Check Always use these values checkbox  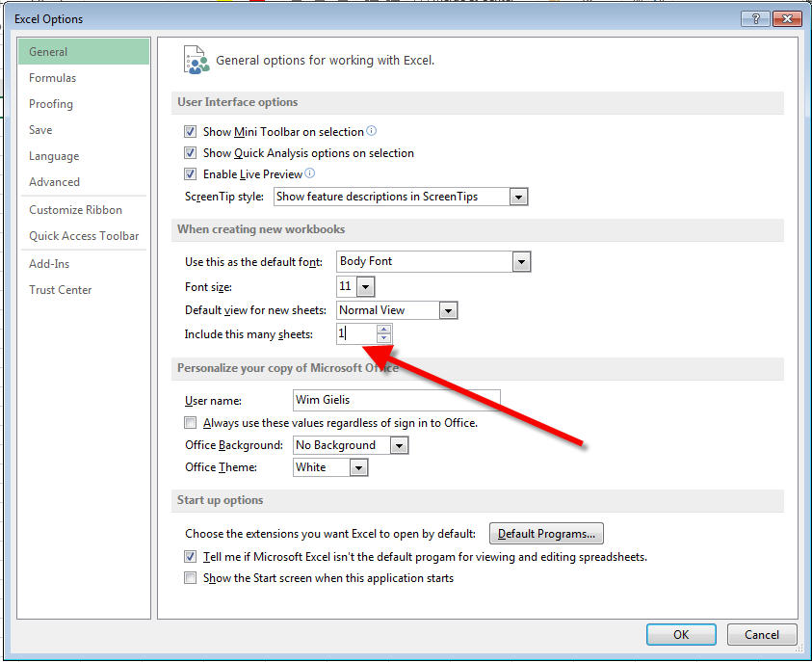(190, 423)
